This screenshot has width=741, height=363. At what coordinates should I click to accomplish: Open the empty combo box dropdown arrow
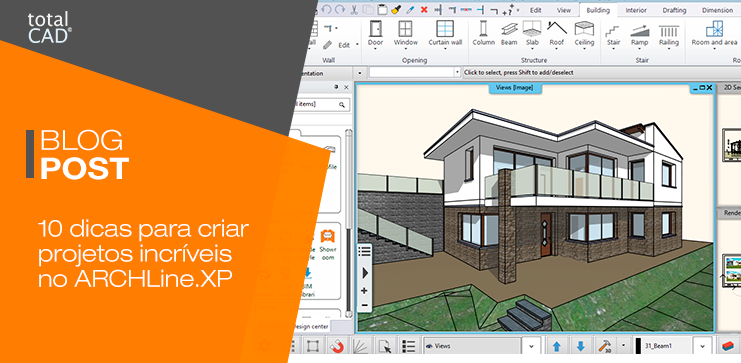(x=457, y=73)
